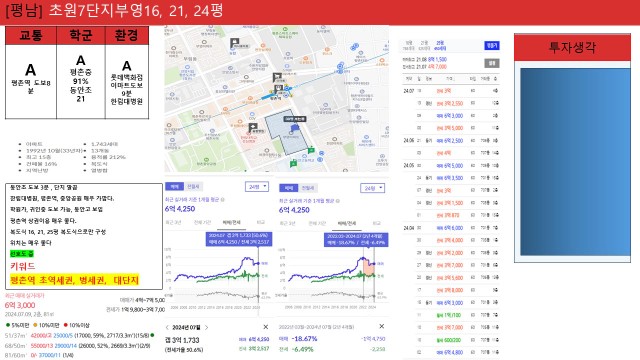Select 매매 toggle on the left chart
The width and height of the screenshot is (640, 360).
click(174, 187)
